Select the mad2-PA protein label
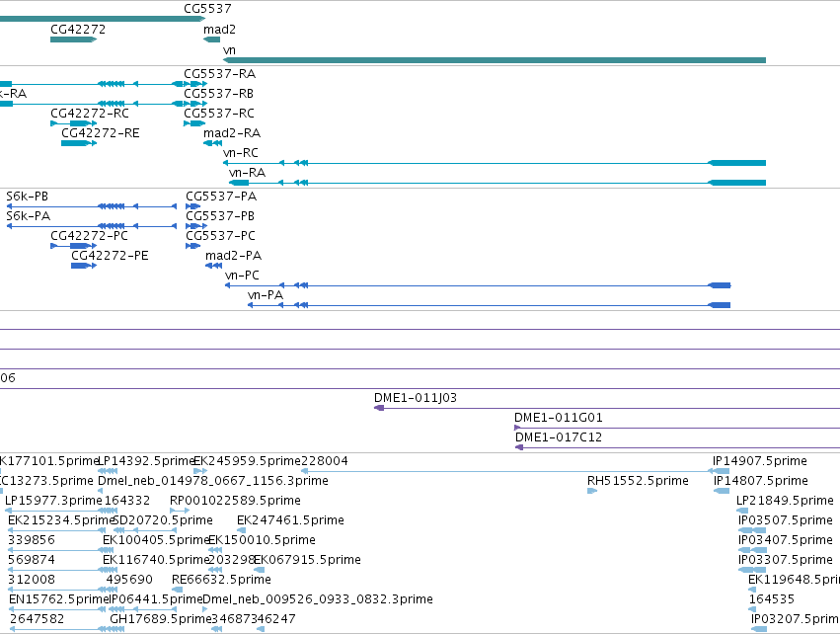The height and width of the screenshot is (634, 840). click(x=233, y=256)
